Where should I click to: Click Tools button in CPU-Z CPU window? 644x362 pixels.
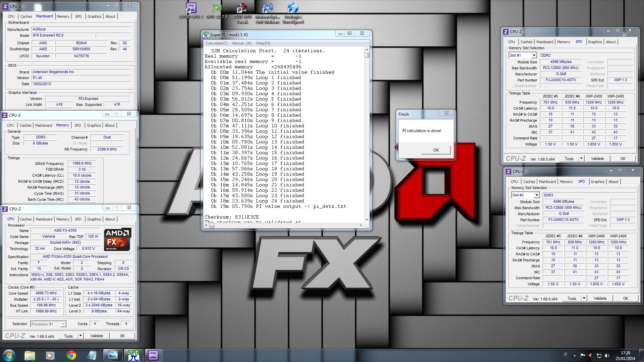68,336
